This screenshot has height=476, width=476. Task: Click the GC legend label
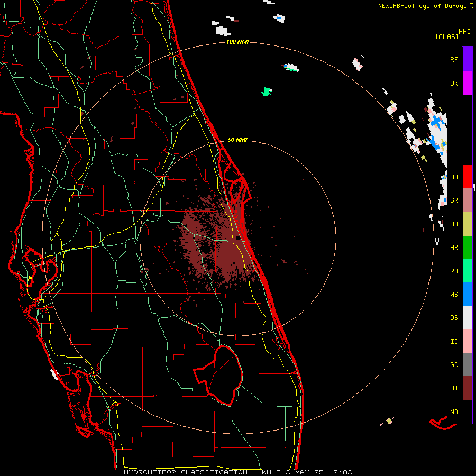(x=454, y=365)
